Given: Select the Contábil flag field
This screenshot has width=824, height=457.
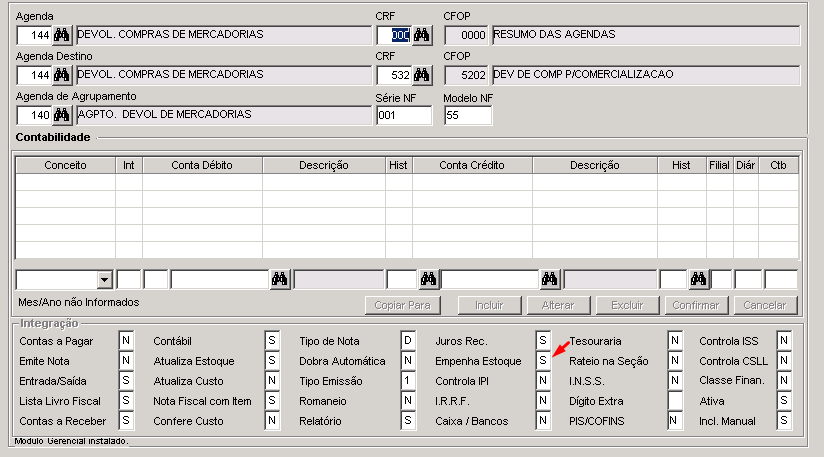Looking at the screenshot, I should [x=272, y=340].
